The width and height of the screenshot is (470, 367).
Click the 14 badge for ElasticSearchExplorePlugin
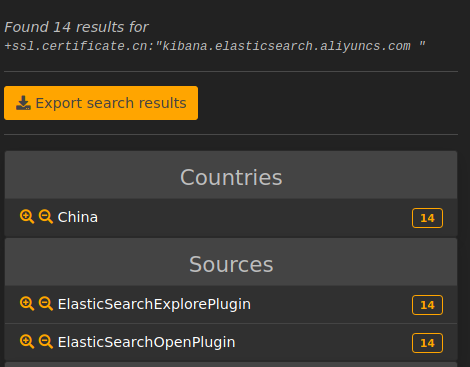click(x=427, y=305)
